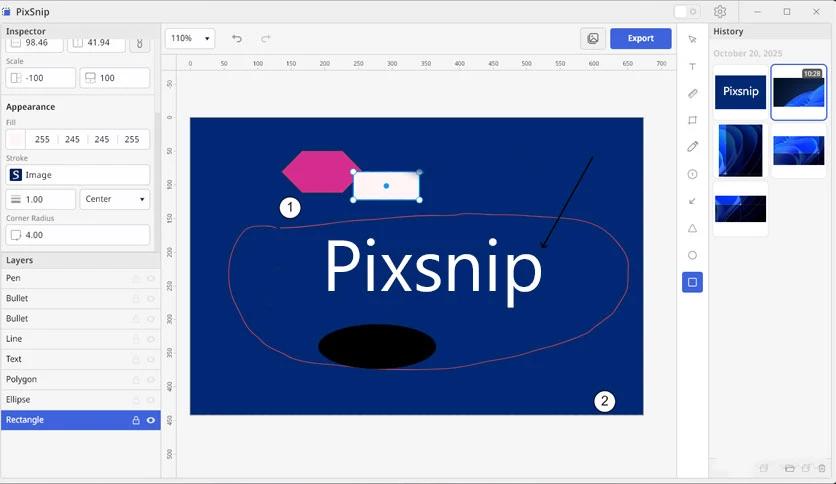The image size is (836, 484).
Task: Click the Fill color swatch
Action: [x=17, y=140]
